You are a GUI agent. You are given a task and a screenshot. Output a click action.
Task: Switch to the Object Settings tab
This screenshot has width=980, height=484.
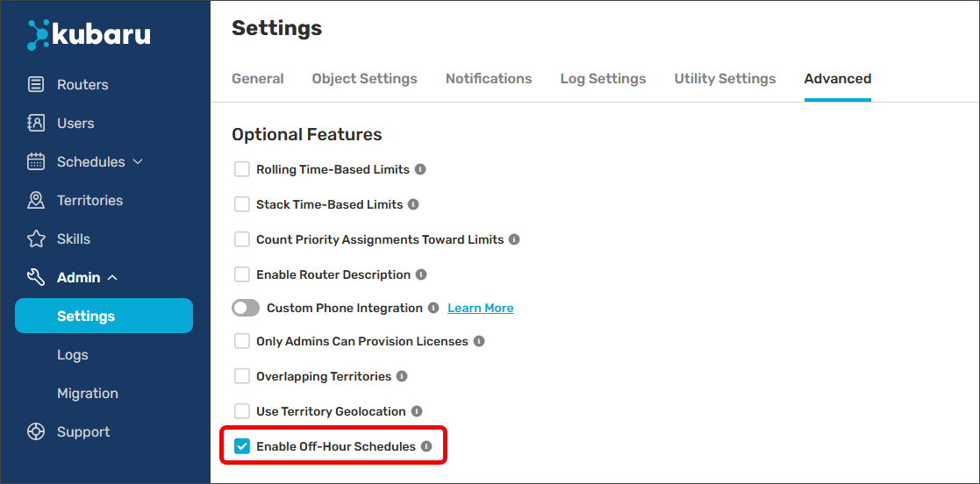click(x=364, y=79)
